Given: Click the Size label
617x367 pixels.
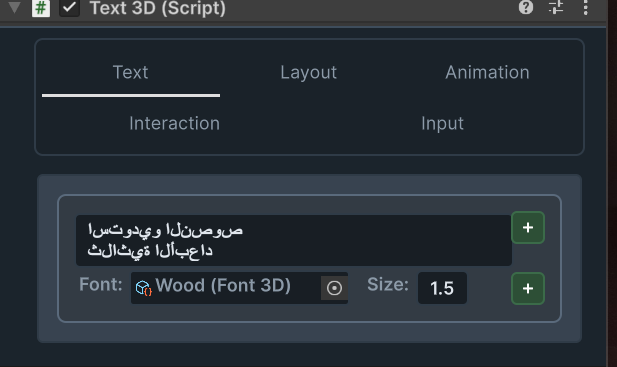Looking at the screenshot, I should [x=388, y=284].
